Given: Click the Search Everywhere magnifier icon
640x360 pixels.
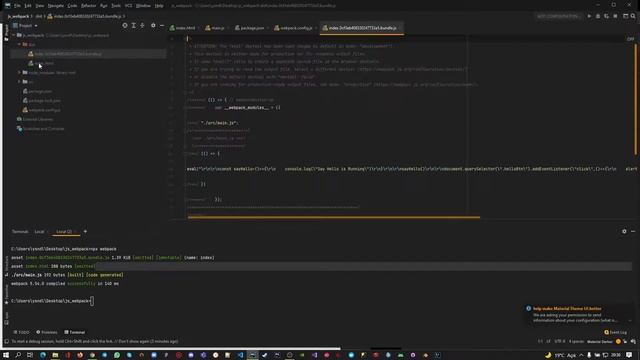Looking at the screenshot, I should [x=633, y=16].
